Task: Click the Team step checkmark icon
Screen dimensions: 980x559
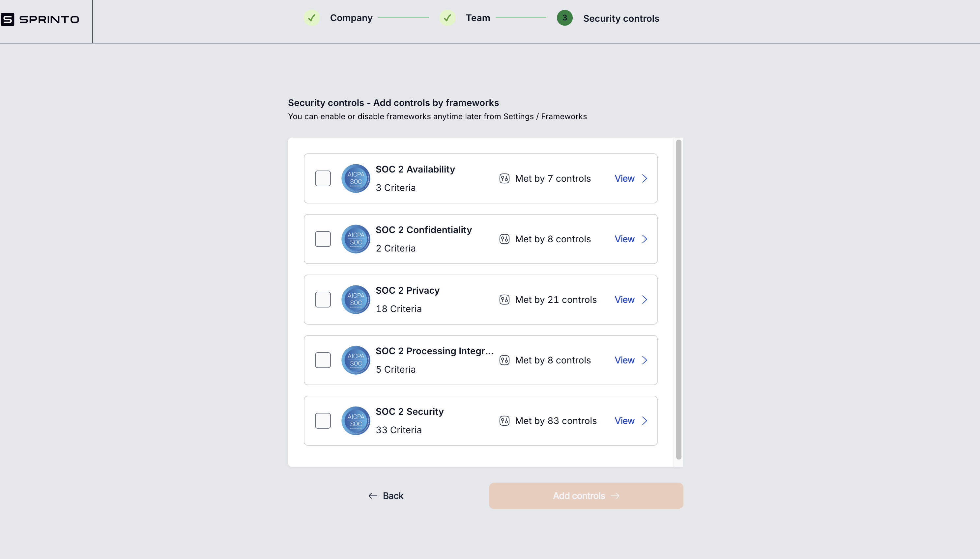Action: pyautogui.click(x=447, y=18)
